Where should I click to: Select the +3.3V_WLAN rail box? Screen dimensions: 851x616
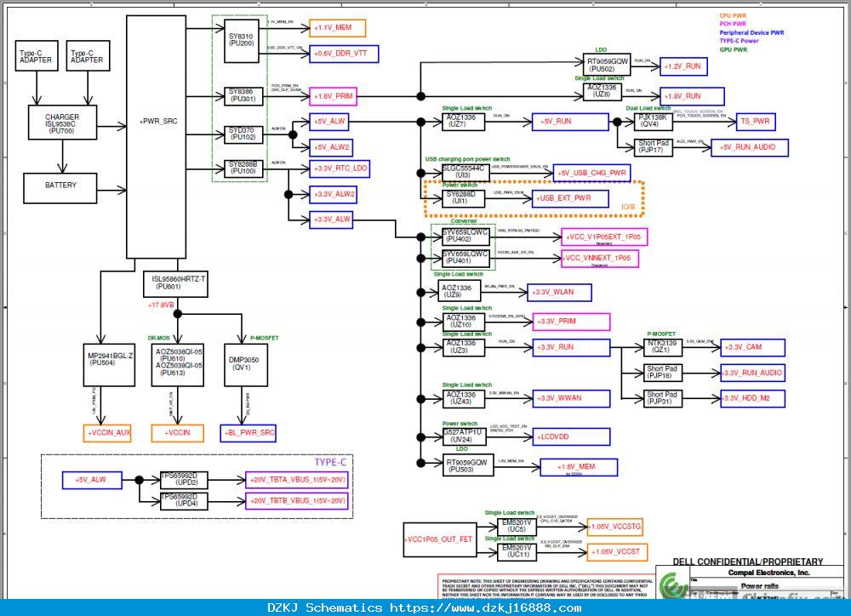(560, 293)
